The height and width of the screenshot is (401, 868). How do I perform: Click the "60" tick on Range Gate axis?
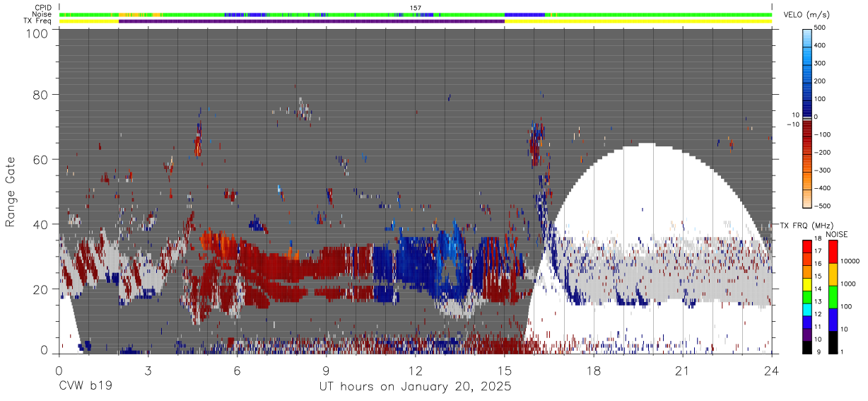(40, 159)
